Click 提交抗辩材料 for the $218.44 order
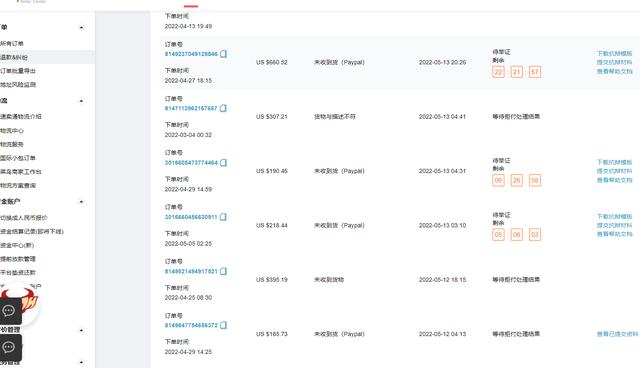640x368 pixels. point(614,225)
